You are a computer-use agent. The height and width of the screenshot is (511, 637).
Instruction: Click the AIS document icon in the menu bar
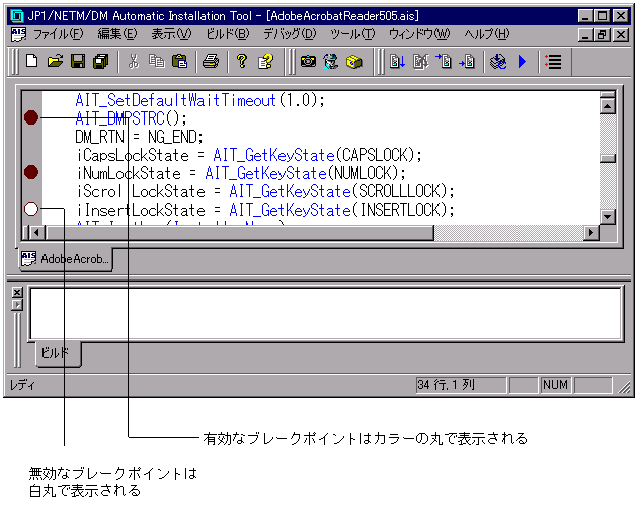18,34
